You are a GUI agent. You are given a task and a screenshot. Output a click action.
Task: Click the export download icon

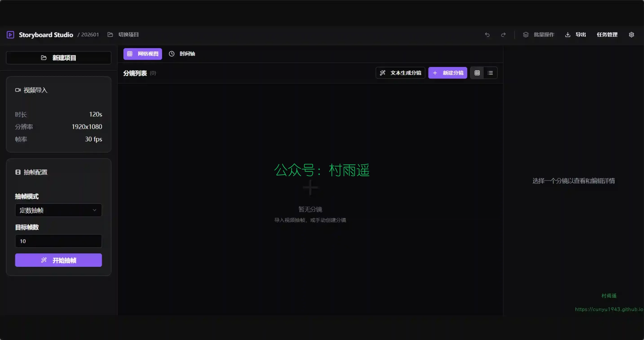click(567, 35)
